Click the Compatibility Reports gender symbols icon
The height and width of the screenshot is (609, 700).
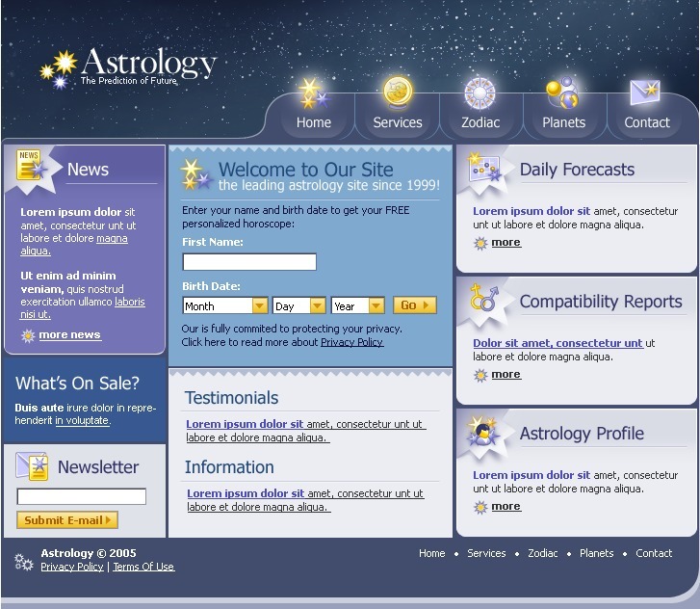click(483, 298)
